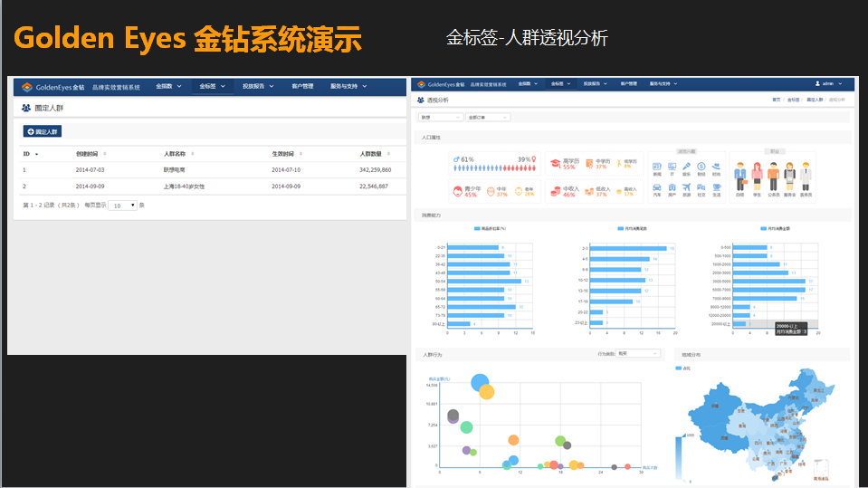The height and width of the screenshot is (488, 868).
Task: Sort table by ID column header
Action: point(31,154)
